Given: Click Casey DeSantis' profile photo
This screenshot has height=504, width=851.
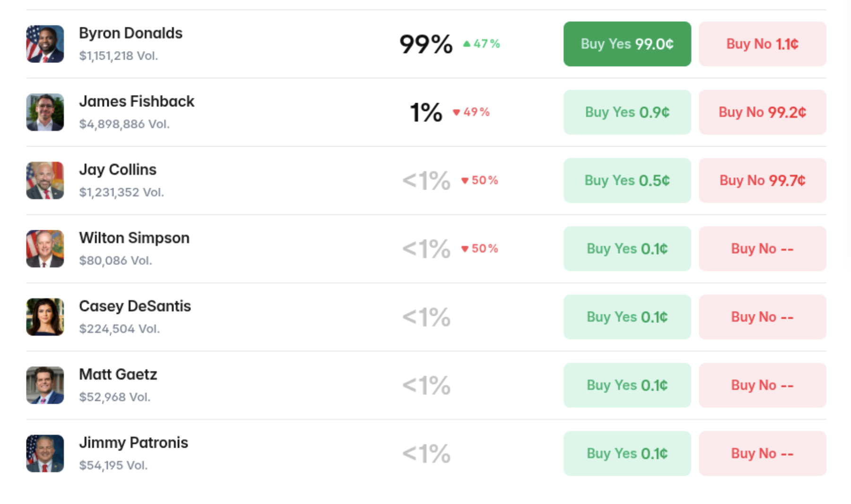Looking at the screenshot, I should (x=45, y=317).
